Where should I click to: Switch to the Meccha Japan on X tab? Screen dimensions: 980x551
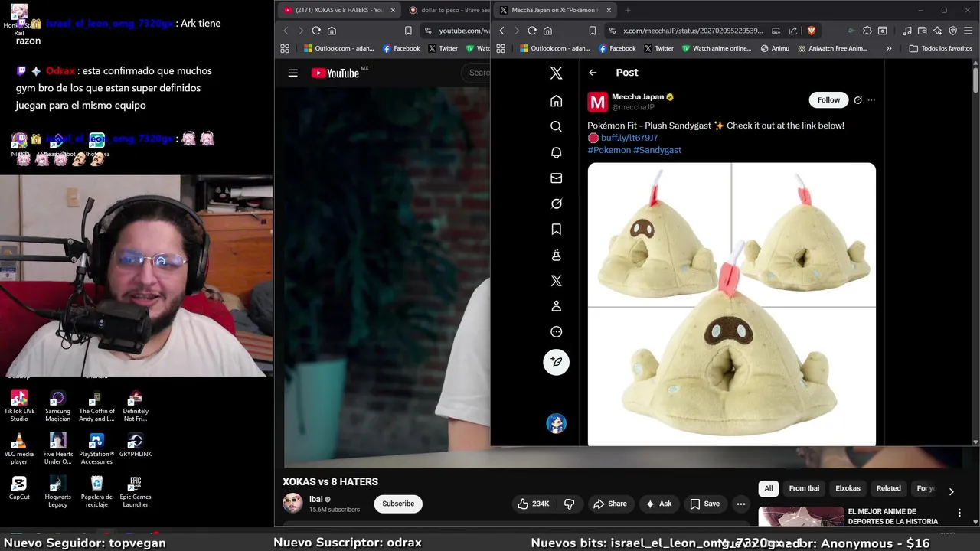555,10
